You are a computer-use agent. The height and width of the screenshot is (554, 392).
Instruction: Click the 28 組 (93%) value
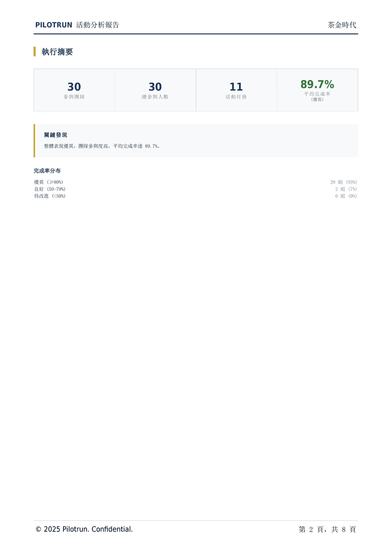pos(343,182)
